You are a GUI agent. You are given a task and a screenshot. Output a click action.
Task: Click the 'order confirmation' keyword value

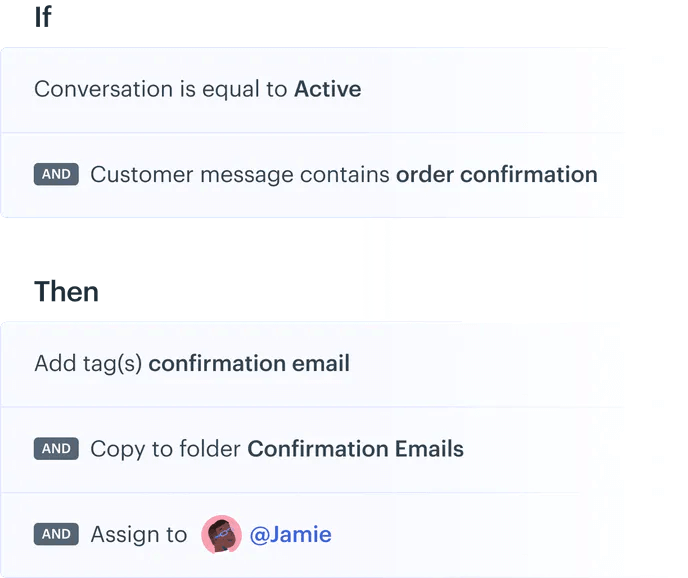pyautogui.click(x=497, y=175)
